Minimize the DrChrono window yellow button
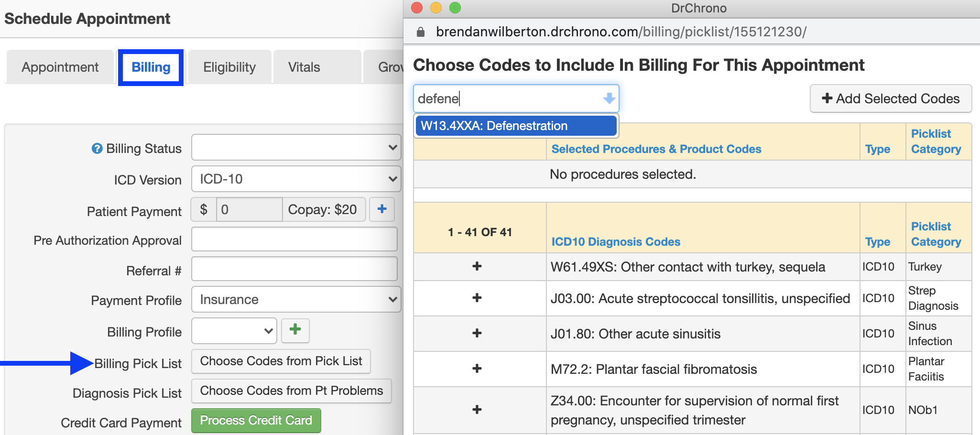Image resolution: width=980 pixels, height=435 pixels. coord(436,8)
